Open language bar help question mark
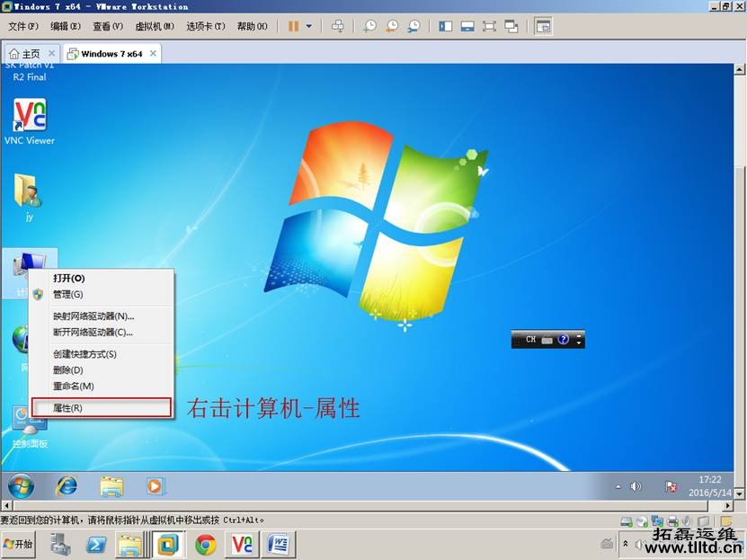747x560 pixels. coord(564,340)
